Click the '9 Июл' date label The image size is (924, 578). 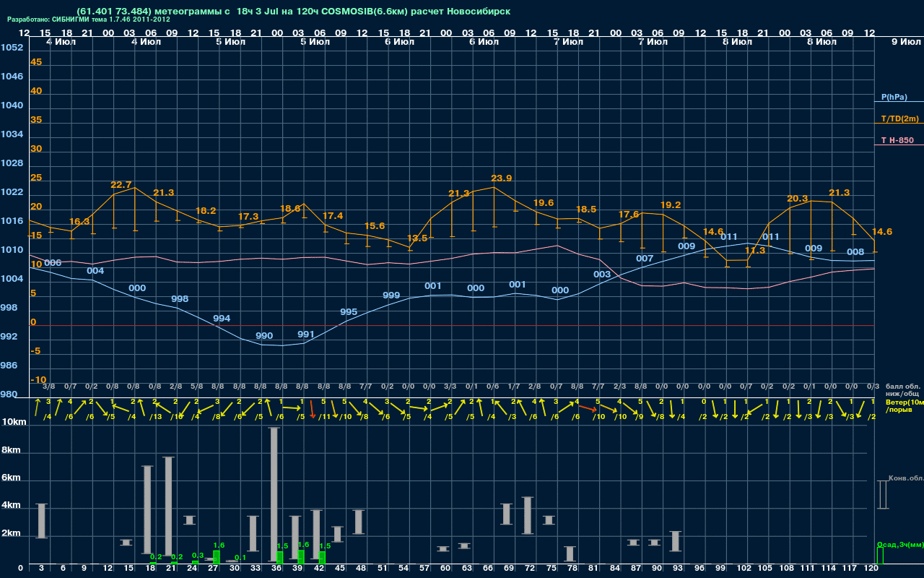coord(906,42)
